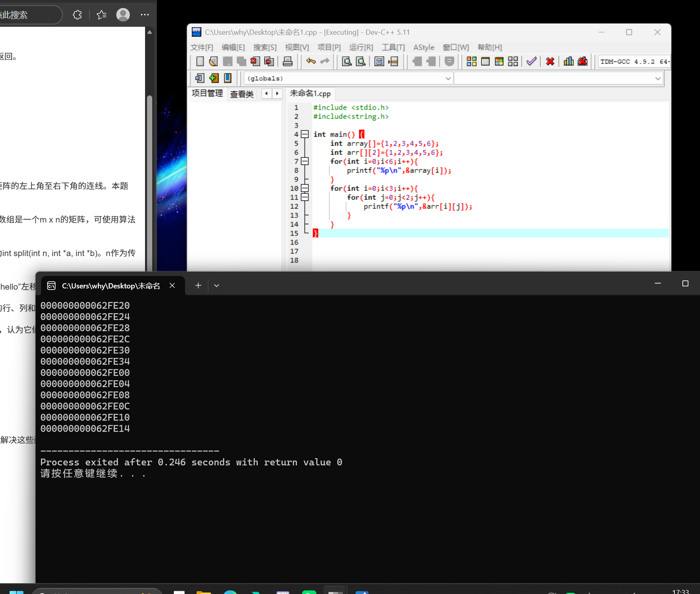The height and width of the screenshot is (594, 700).
Task: Click the browser address search field
Action: click(x=30, y=15)
